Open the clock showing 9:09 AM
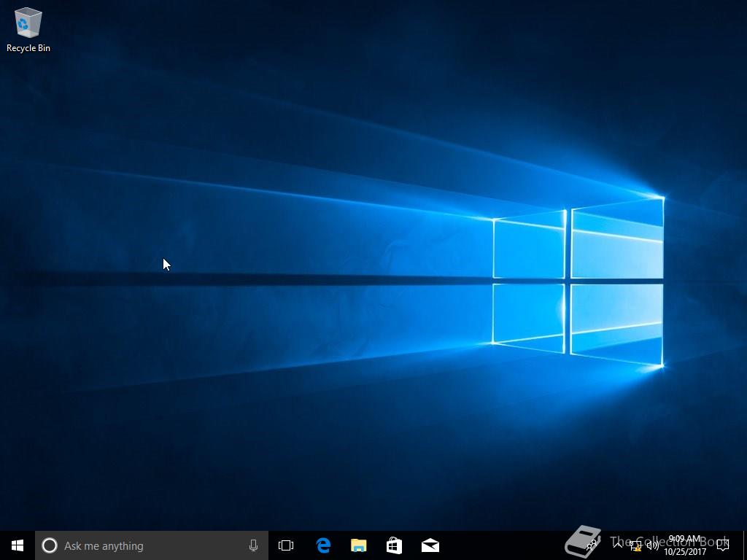747x560 pixels. click(x=685, y=545)
